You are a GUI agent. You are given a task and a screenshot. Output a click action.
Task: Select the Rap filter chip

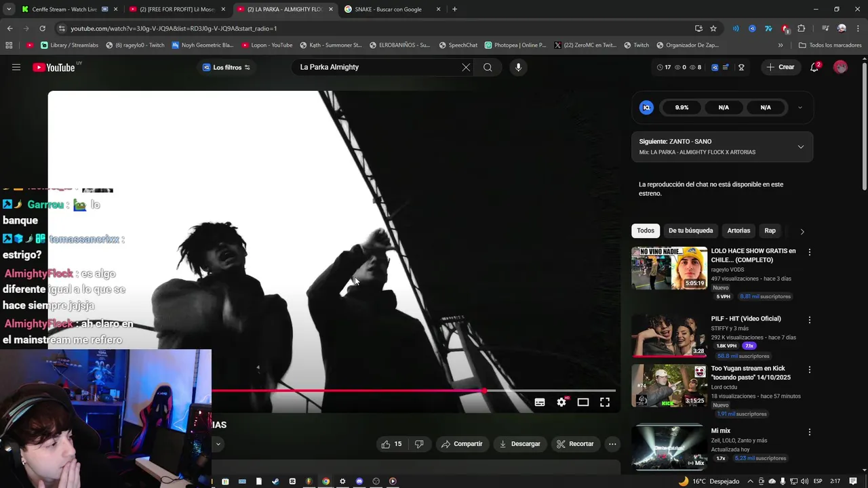coord(770,230)
